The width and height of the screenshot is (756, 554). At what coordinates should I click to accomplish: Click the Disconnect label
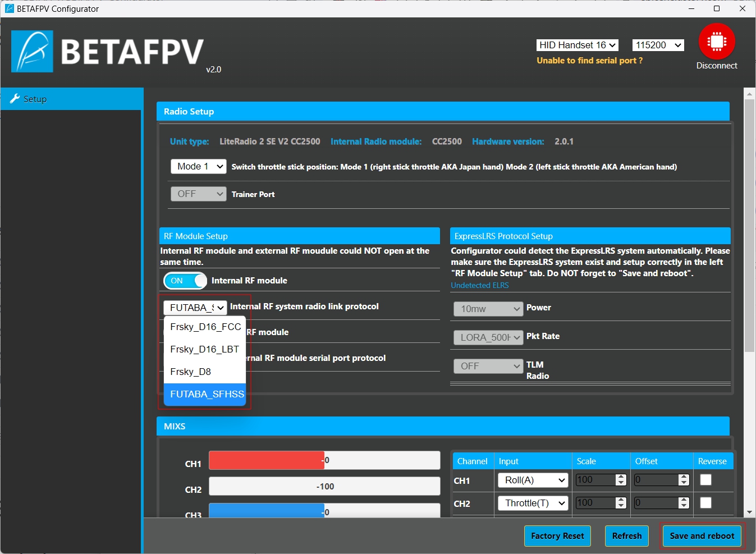coord(717,66)
